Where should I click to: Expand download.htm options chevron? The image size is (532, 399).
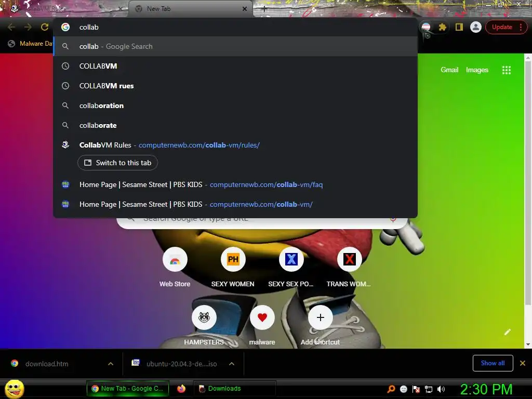click(x=111, y=364)
